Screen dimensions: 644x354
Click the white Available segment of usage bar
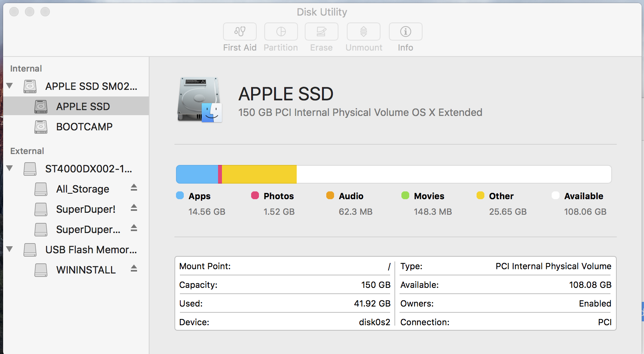pos(454,174)
